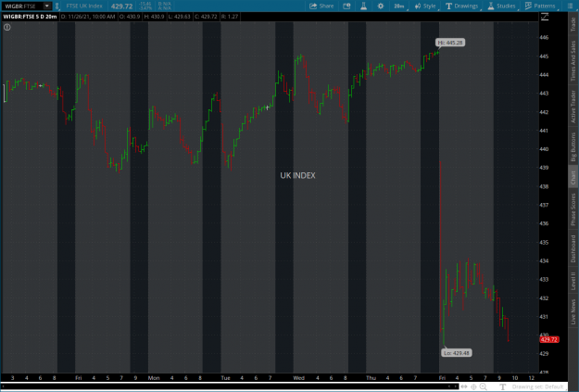Screen dimensions: 579x392
Task: Click the R: 1.27 range value
Action: click(x=230, y=17)
